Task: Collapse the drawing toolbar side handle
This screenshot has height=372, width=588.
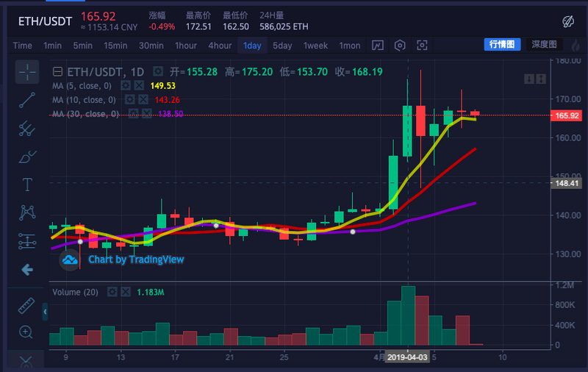Action: coord(45,312)
